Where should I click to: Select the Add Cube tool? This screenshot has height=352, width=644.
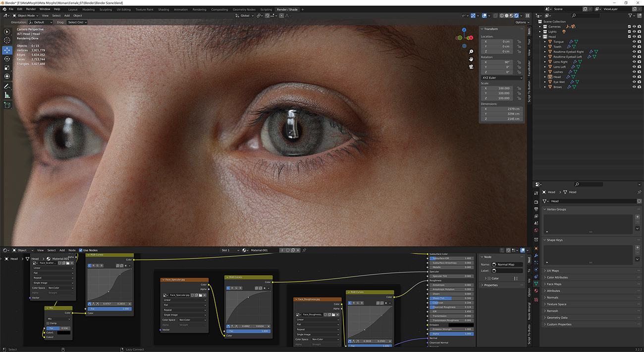click(7, 105)
